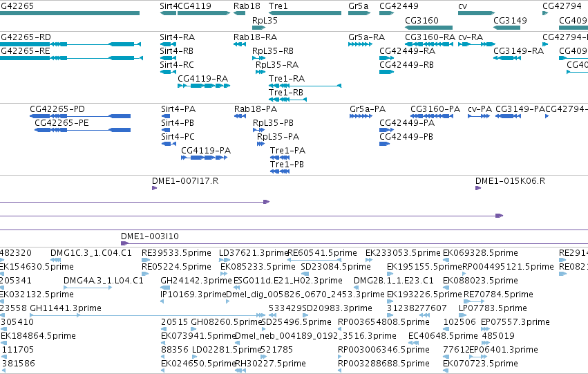Select the Sirt4 gene label
The image size is (588, 374).
click(x=169, y=6)
